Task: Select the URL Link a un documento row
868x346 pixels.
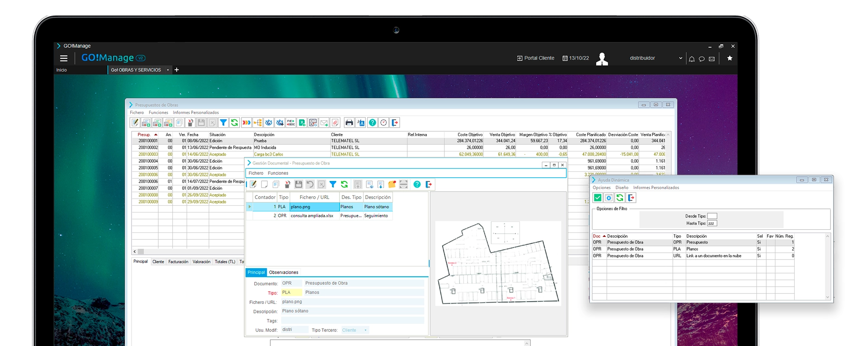Action: pos(693,256)
